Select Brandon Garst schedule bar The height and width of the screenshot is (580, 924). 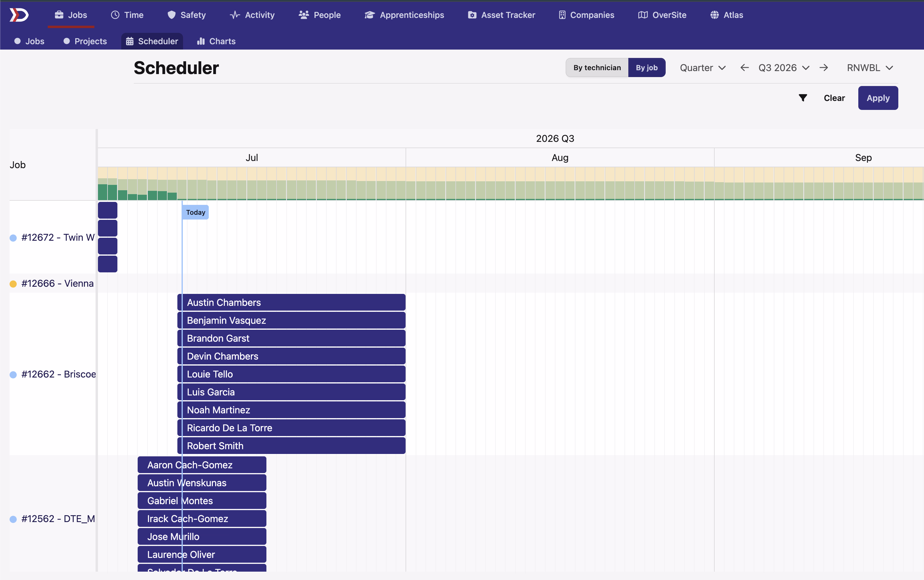pos(291,338)
